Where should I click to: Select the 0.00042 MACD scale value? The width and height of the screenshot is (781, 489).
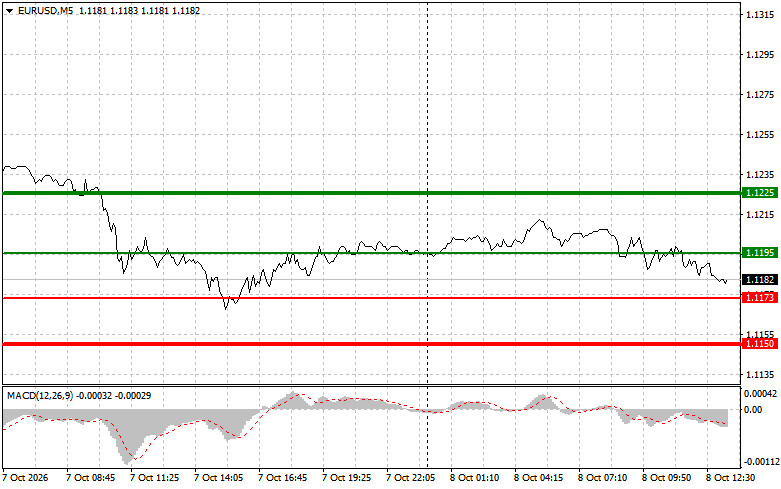click(x=760, y=394)
